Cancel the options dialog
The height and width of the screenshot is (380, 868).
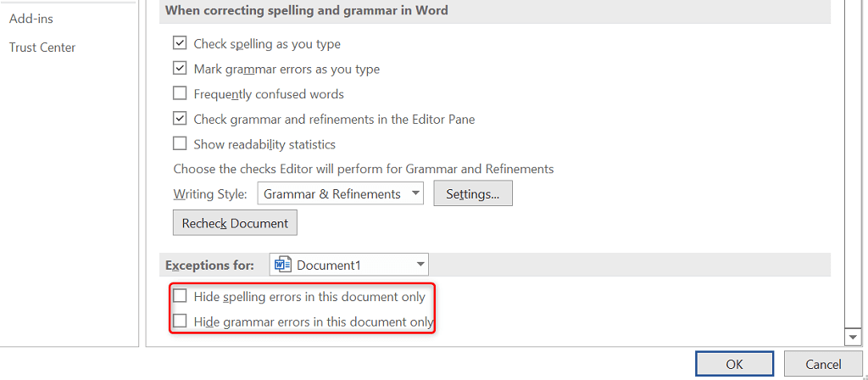pos(823,364)
